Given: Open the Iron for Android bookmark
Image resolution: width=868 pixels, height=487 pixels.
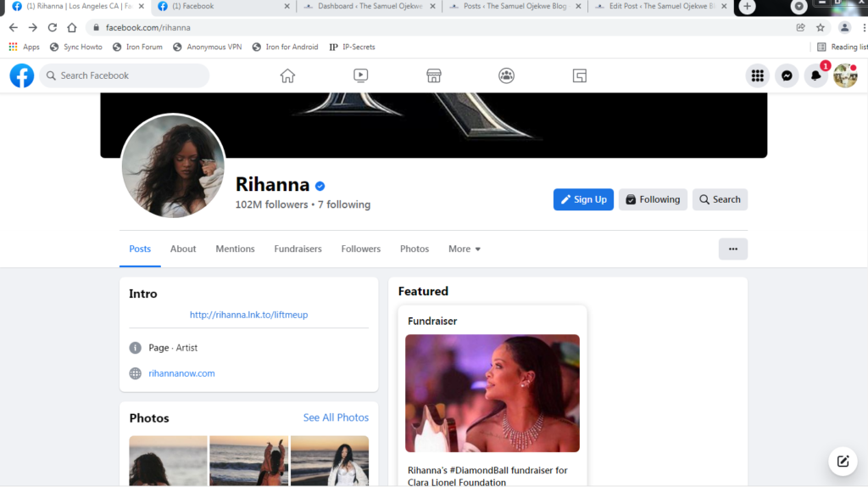Looking at the screenshot, I should point(286,48).
